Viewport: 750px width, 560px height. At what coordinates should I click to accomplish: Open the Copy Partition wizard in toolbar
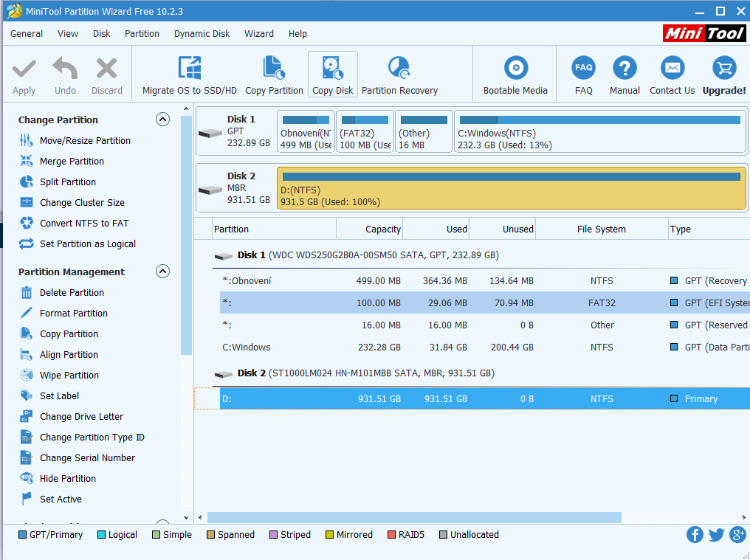(274, 69)
